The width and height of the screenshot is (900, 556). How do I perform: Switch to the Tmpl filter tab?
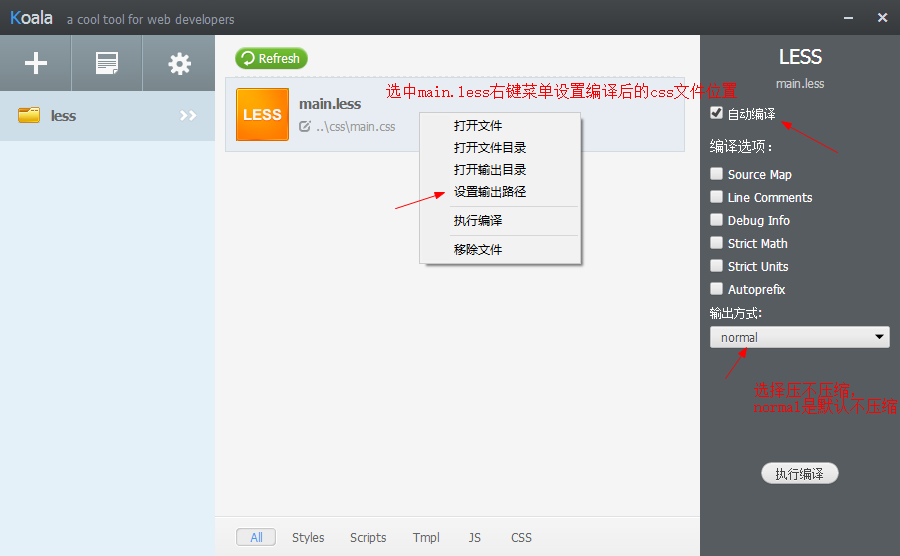426,538
